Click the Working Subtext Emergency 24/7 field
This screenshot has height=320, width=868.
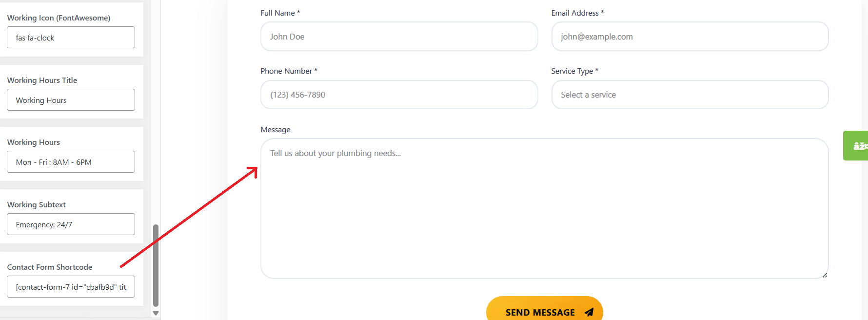pyautogui.click(x=71, y=224)
